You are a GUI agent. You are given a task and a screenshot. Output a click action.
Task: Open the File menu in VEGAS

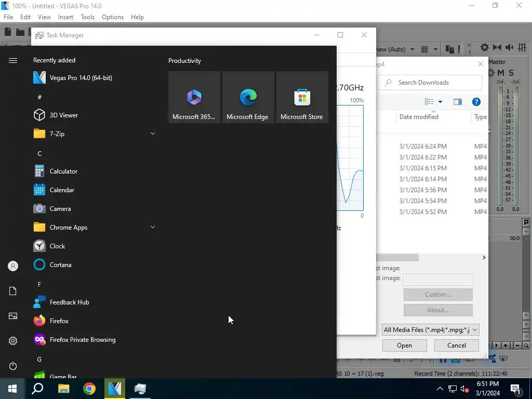tap(8, 17)
